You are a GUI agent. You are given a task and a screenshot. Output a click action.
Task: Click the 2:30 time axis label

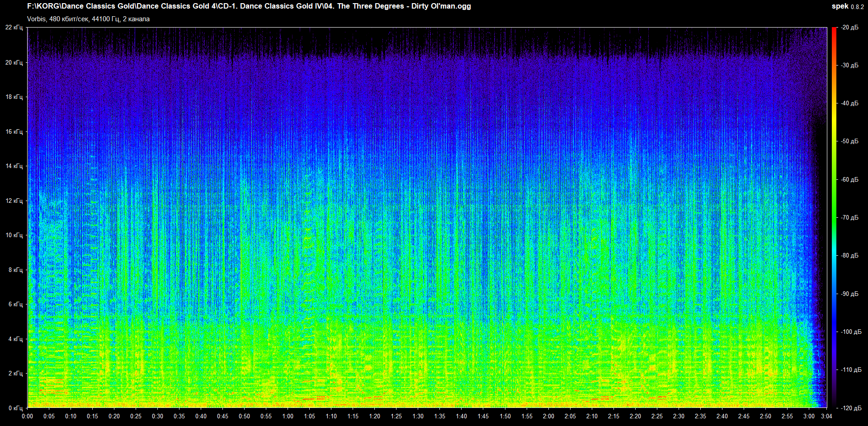pyautogui.click(x=679, y=416)
